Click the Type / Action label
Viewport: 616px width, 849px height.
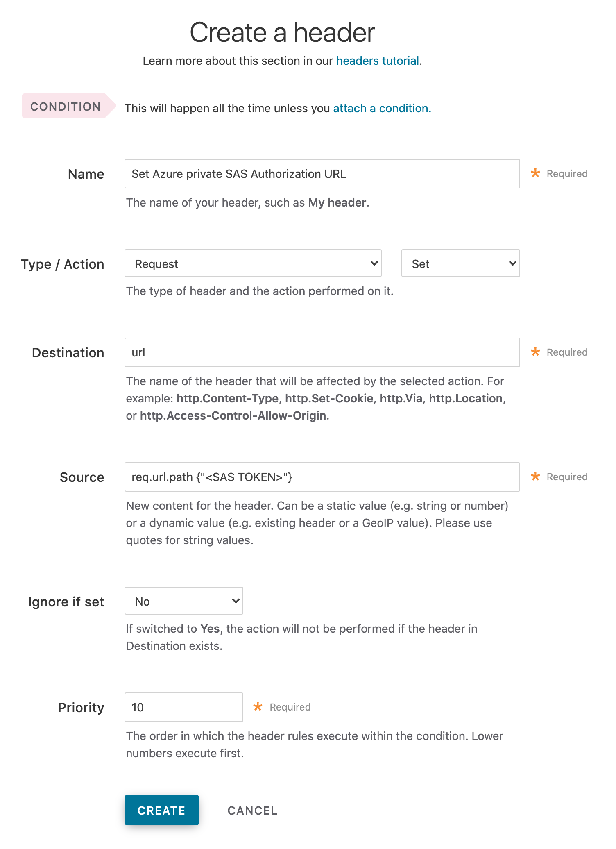(x=62, y=264)
